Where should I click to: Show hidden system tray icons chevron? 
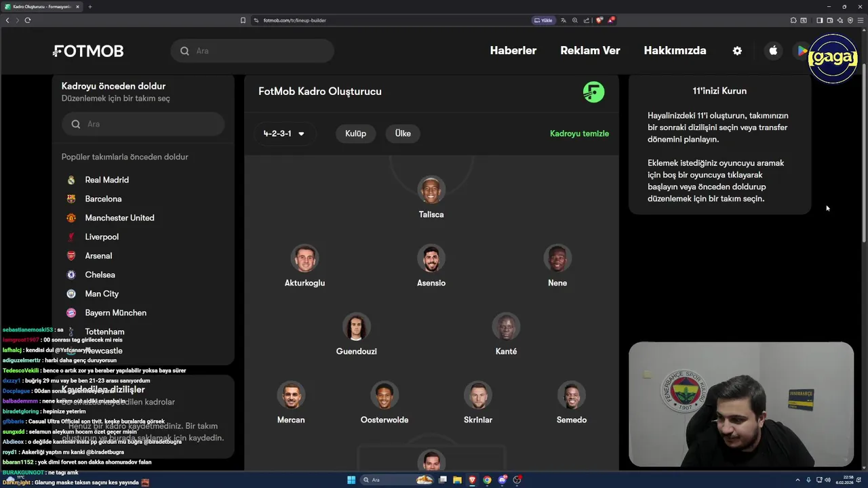797,480
